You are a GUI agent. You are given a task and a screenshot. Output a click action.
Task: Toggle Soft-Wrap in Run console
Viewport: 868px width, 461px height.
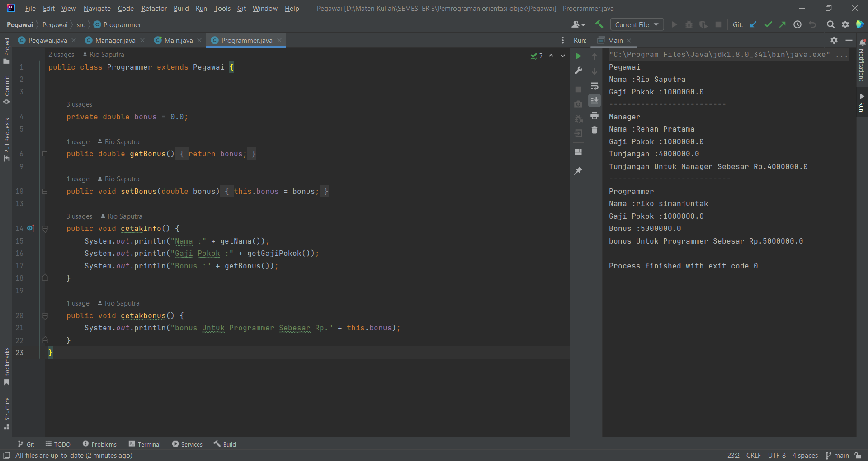(594, 86)
